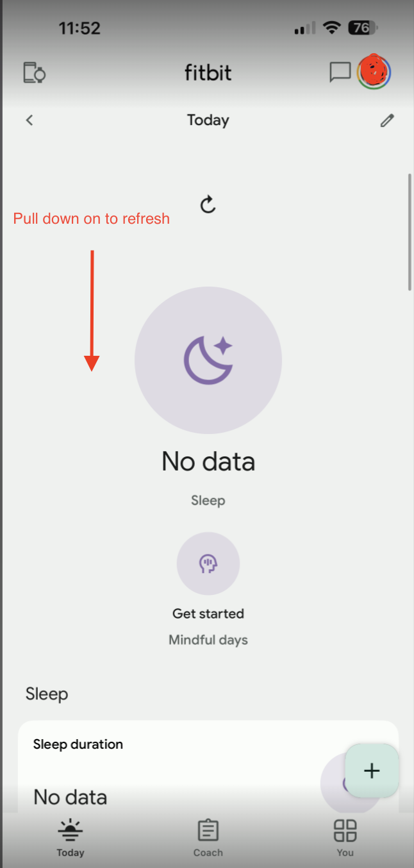Tap the pencil edit icon

386,120
